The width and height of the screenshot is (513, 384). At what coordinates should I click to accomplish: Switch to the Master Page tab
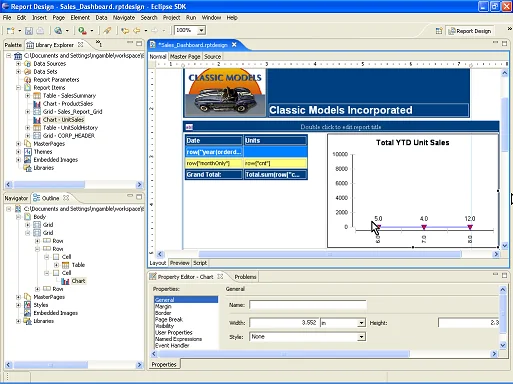(185, 57)
